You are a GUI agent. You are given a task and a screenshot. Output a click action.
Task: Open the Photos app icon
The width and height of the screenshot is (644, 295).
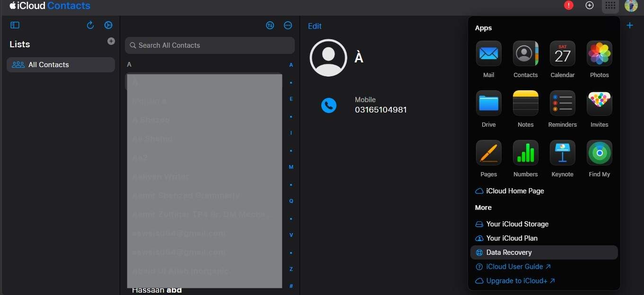tap(599, 53)
